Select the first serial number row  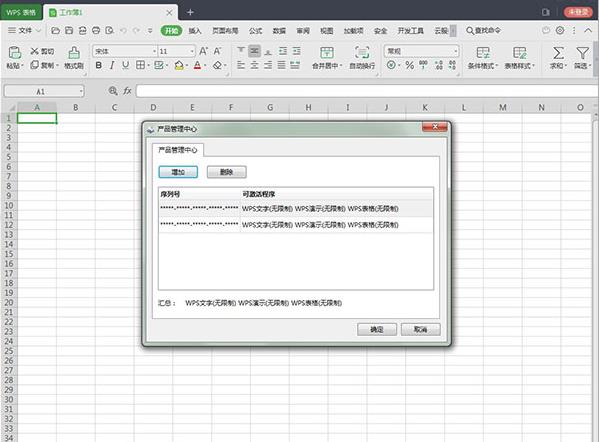pyautogui.click(x=296, y=209)
